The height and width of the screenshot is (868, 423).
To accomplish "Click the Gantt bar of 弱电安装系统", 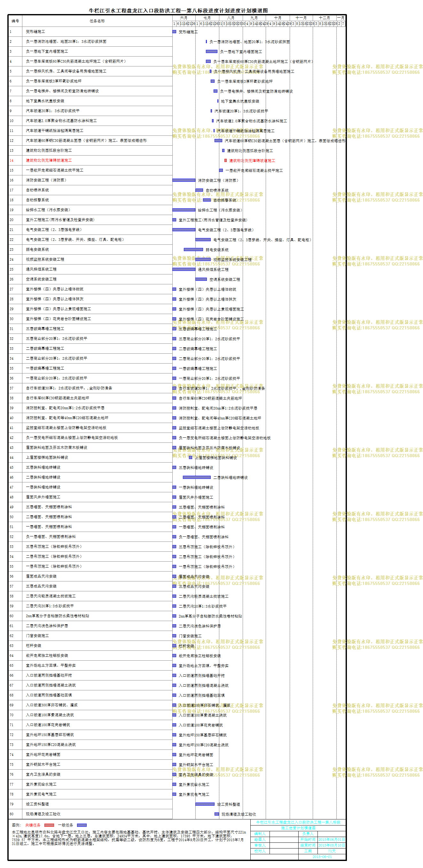I will [x=193, y=250].
